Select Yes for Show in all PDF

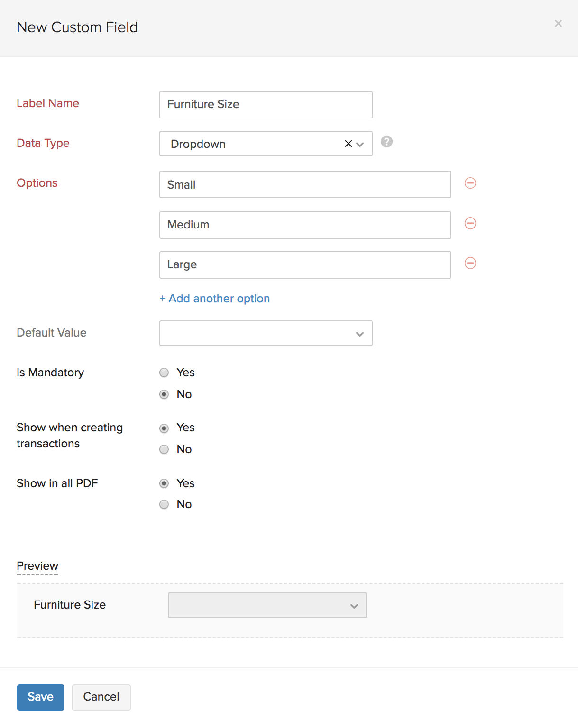[x=164, y=483]
